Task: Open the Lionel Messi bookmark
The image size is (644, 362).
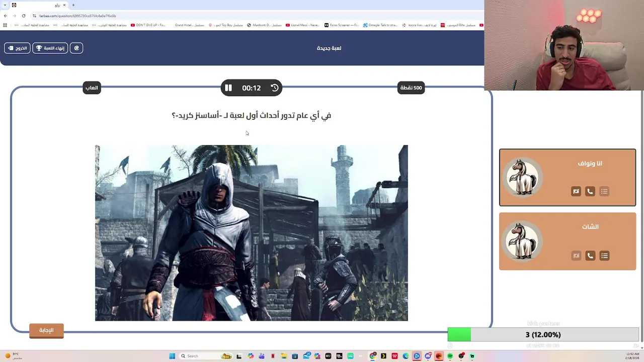Action: click(x=302, y=25)
